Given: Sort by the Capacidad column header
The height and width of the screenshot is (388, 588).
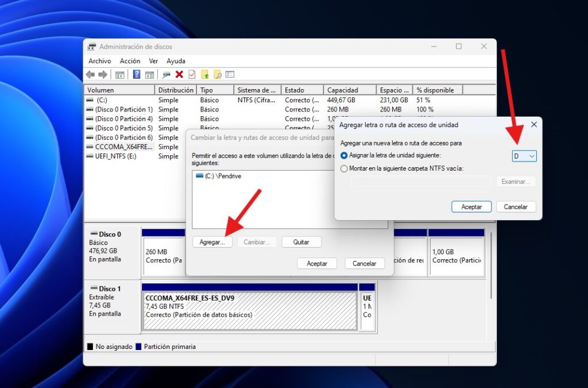Looking at the screenshot, I should click(350, 90).
